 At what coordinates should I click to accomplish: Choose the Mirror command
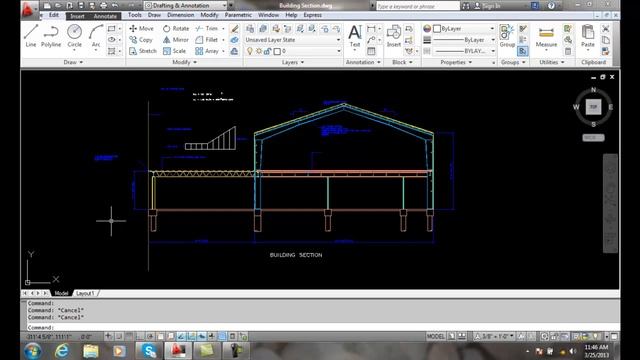[x=176, y=40]
